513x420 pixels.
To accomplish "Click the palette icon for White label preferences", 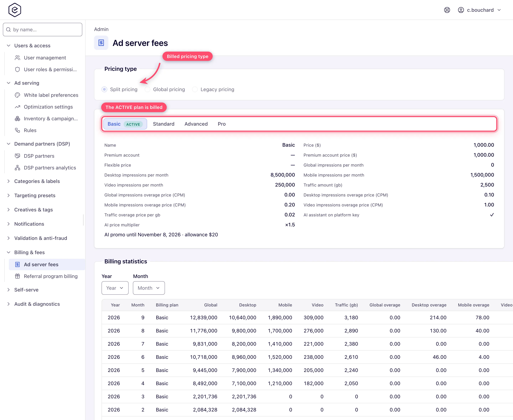I will pyautogui.click(x=17, y=95).
